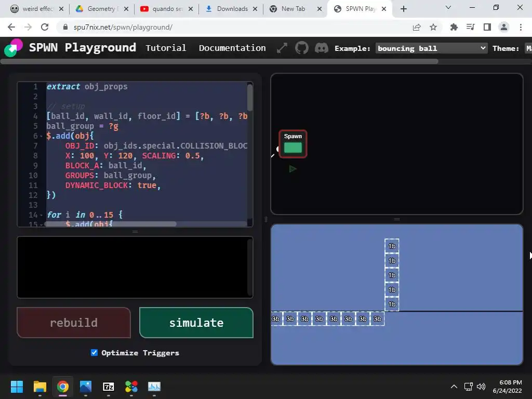Click the leftmost 3b block in preview
Image resolution: width=532 pixels, height=399 pixels.
coord(275,319)
